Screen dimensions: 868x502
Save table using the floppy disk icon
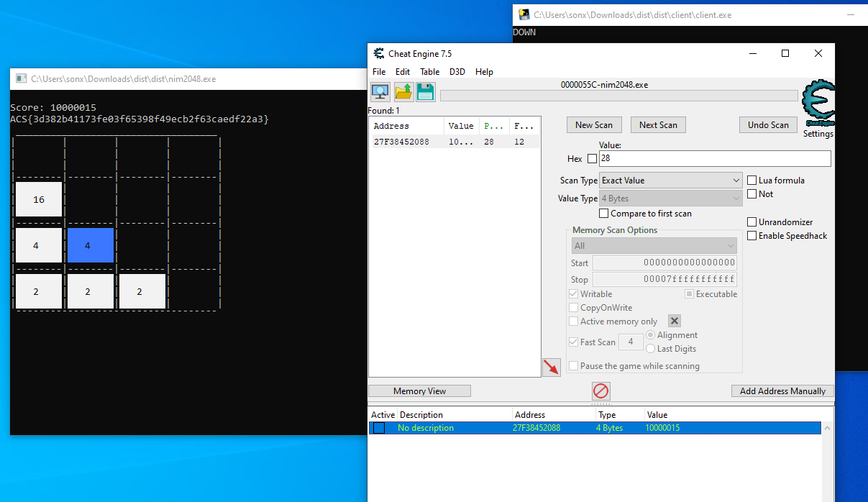click(426, 92)
